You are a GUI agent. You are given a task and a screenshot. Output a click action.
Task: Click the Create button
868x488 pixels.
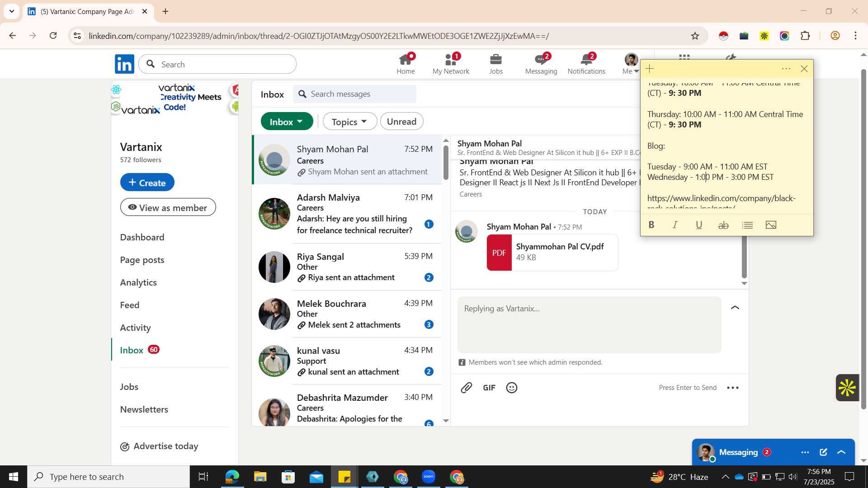[147, 182]
